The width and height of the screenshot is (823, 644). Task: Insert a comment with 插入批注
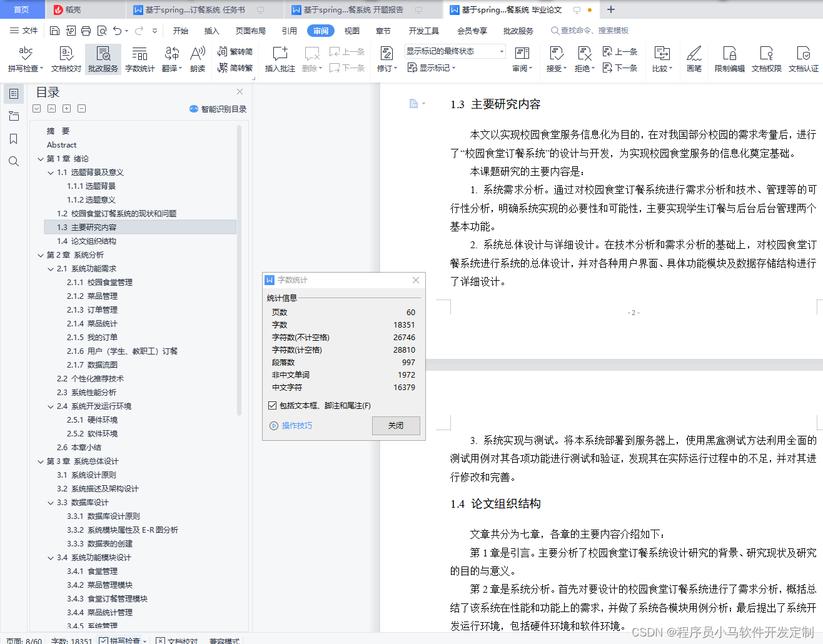(x=279, y=59)
